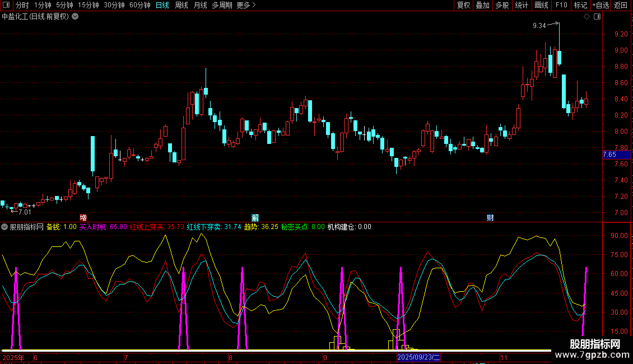This screenshot has width=633, height=364.
Task: Expand 更多 time period options
Action: (x=246, y=6)
